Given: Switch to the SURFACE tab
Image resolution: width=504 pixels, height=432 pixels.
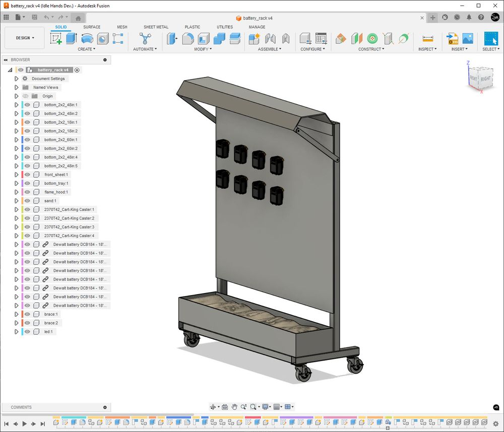Looking at the screenshot, I should pyautogui.click(x=92, y=27).
